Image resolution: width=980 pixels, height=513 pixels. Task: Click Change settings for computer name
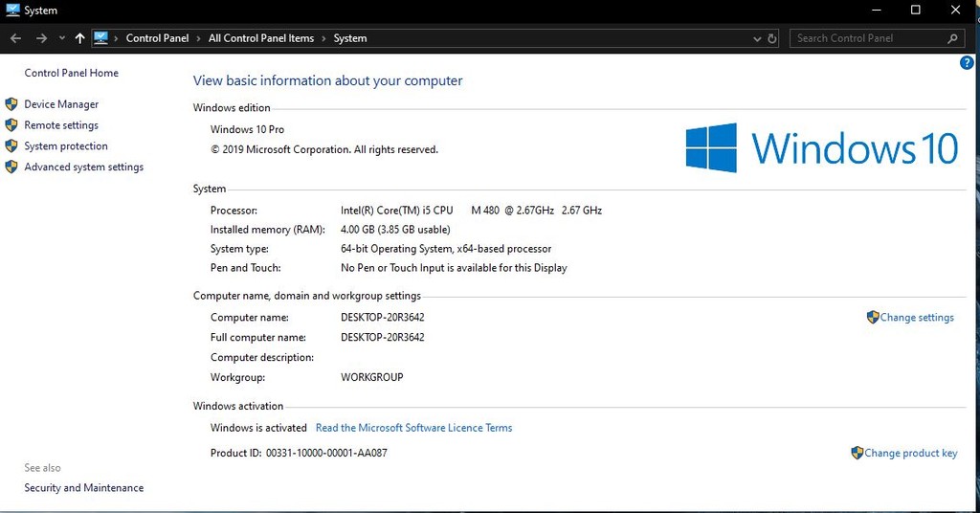pyautogui.click(x=916, y=318)
